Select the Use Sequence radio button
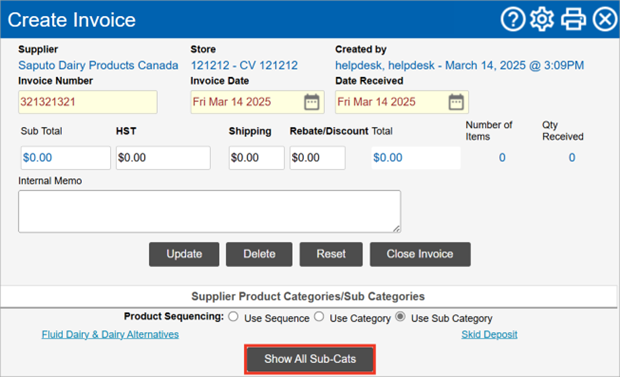Screen dimensions: 620x377 point(233,316)
